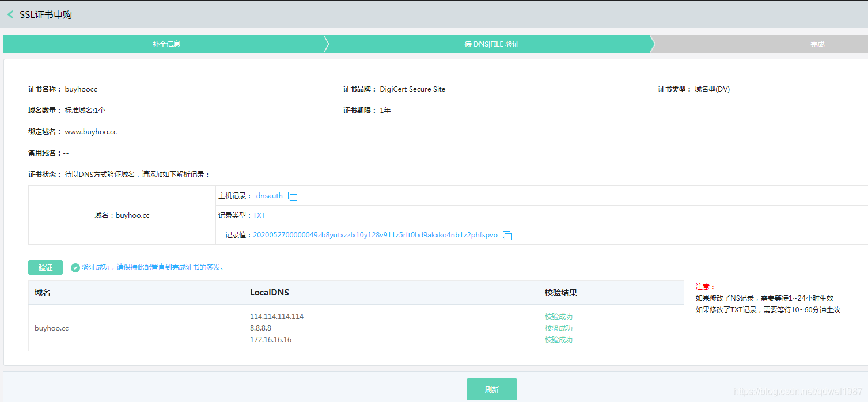Click the TXT record type value
Image resolution: width=868 pixels, height=402 pixels.
(259, 215)
